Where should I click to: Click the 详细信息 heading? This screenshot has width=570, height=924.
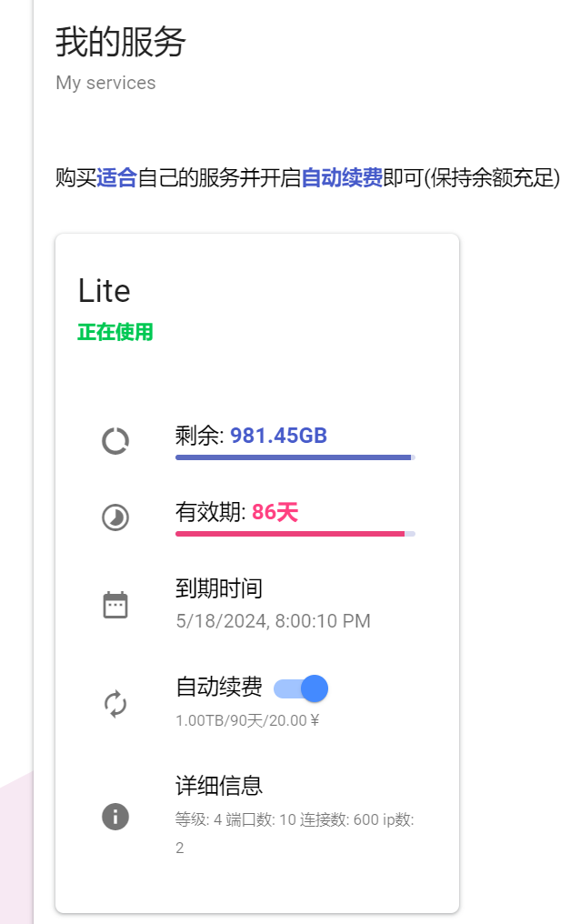219,785
